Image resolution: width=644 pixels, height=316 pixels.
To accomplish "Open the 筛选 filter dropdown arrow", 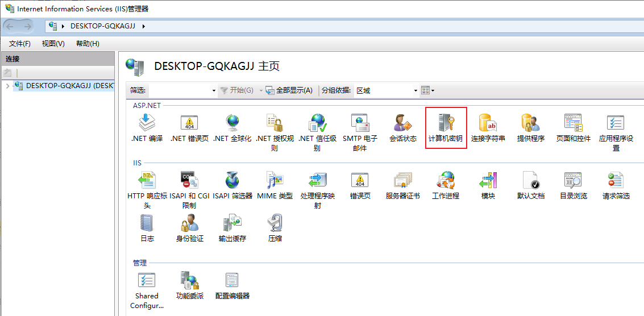I will point(214,90).
